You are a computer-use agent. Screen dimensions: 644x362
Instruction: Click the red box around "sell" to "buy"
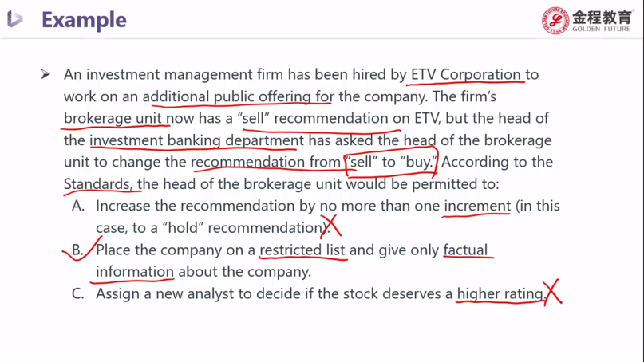tap(391, 162)
